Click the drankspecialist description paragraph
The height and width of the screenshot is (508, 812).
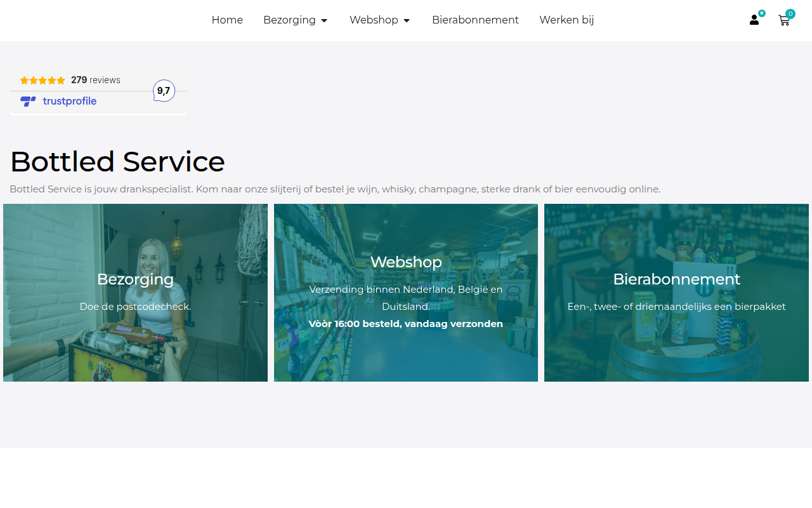click(x=335, y=189)
